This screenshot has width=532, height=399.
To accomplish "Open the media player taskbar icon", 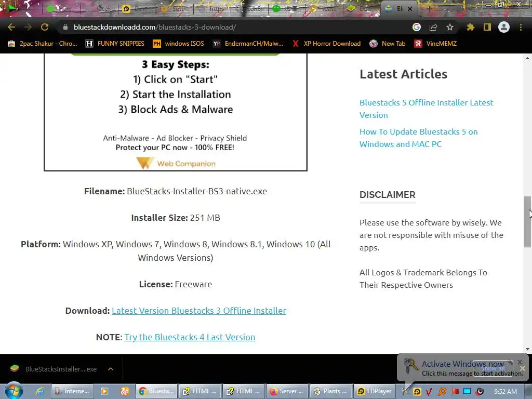I will click(x=104, y=391).
